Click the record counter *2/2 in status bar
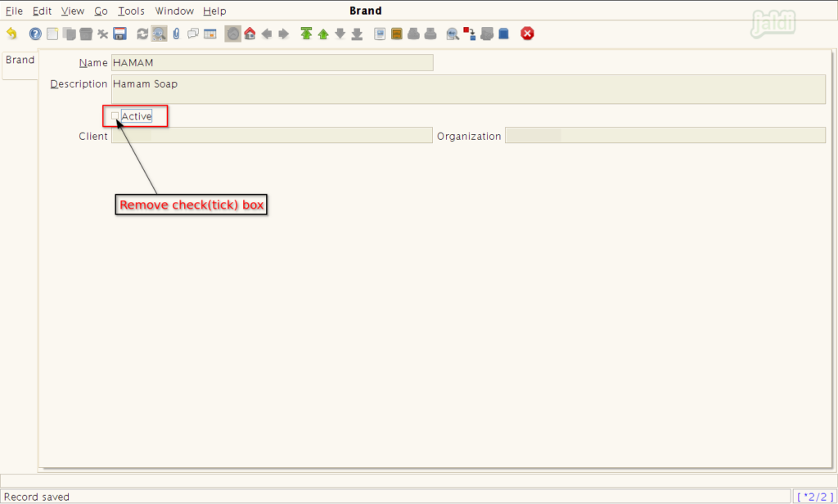 coord(815,497)
